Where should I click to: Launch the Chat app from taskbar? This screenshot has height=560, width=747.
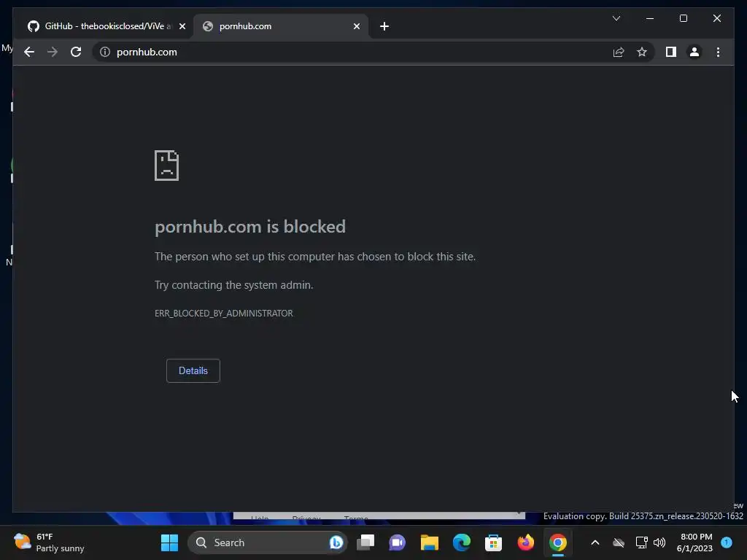coord(397,542)
